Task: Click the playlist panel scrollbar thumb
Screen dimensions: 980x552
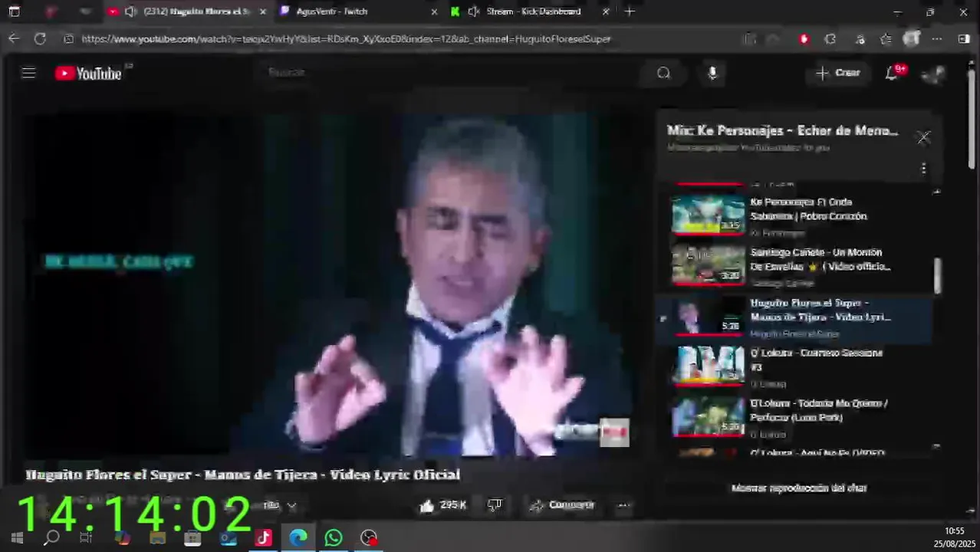Action: 937,275
